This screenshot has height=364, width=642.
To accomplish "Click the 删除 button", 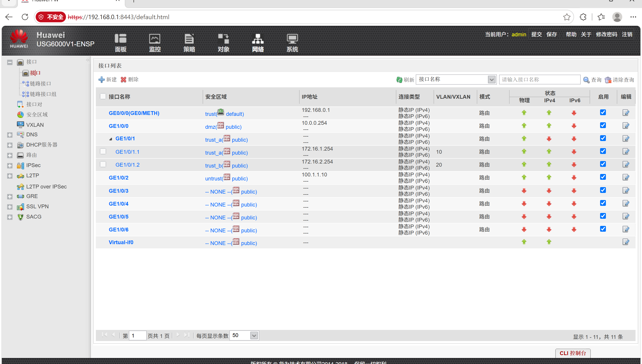I will [130, 80].
